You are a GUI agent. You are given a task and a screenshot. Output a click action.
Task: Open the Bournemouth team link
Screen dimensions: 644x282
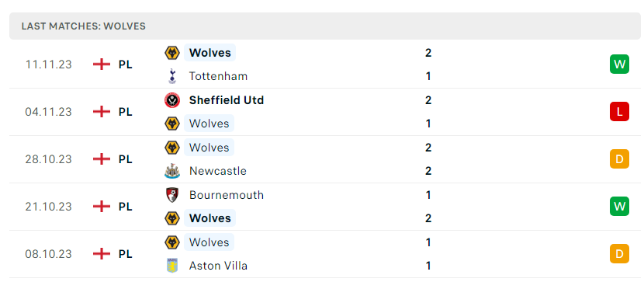227,195
